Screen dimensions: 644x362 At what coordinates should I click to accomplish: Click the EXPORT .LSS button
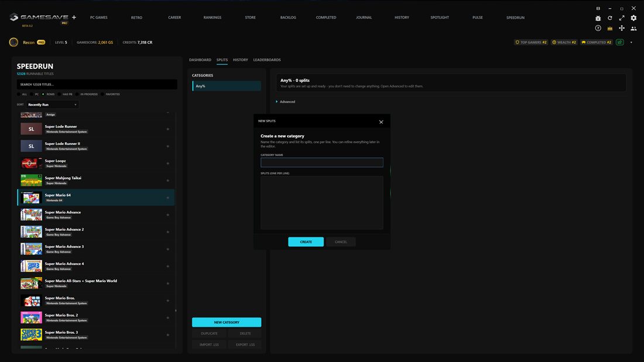245,345
